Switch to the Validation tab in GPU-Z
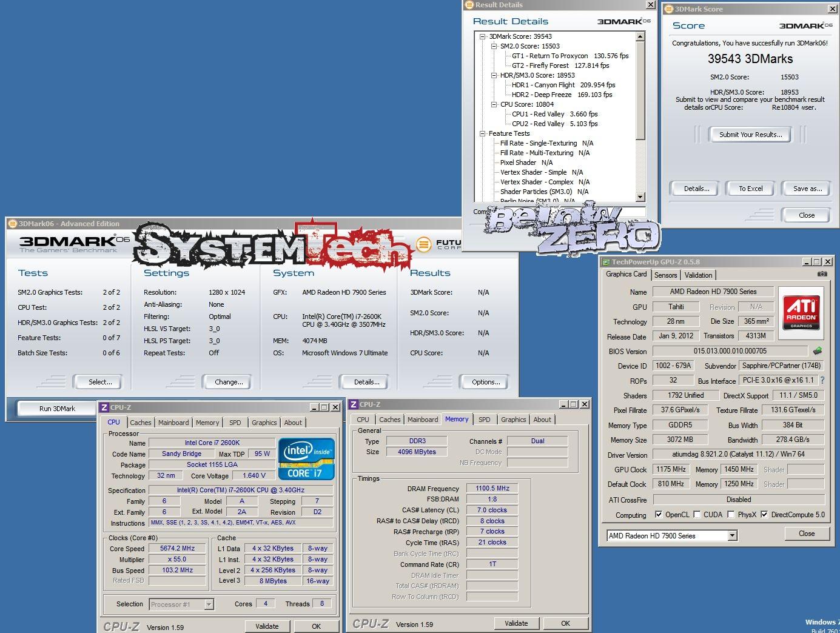The height and width of the screenshot is (633, 840). pos(698,275)
